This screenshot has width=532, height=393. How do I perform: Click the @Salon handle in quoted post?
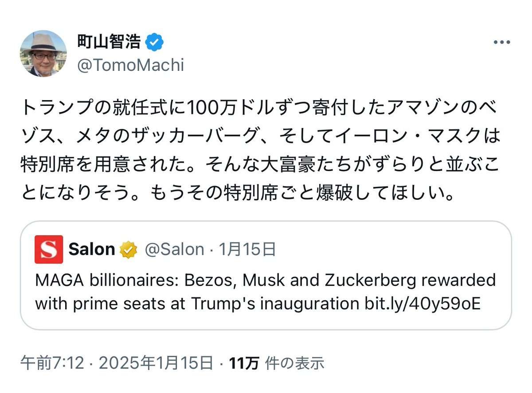[x=174, y=250]
